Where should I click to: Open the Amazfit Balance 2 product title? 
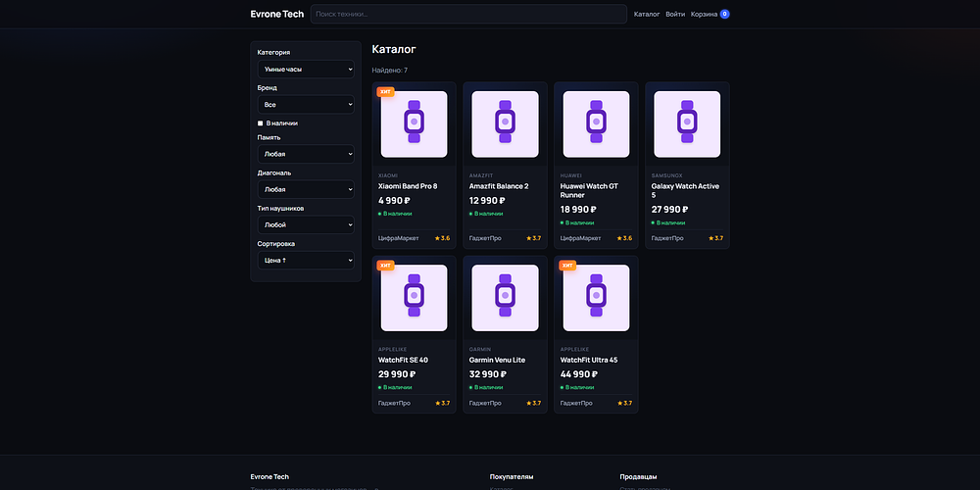pyautogui.click(x=499, y=186)
